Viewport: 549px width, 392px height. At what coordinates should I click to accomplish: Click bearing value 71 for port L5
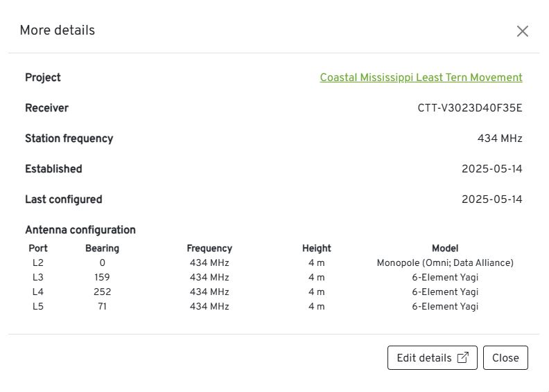[x=102, y=307]
